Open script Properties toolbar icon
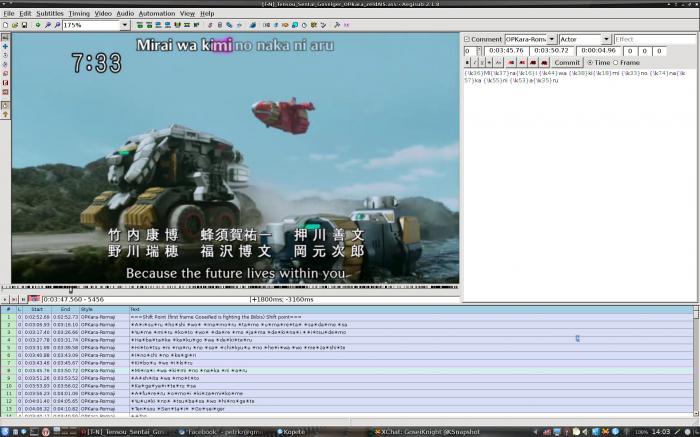This screenshot has width=700, height=437. (219, 25)
